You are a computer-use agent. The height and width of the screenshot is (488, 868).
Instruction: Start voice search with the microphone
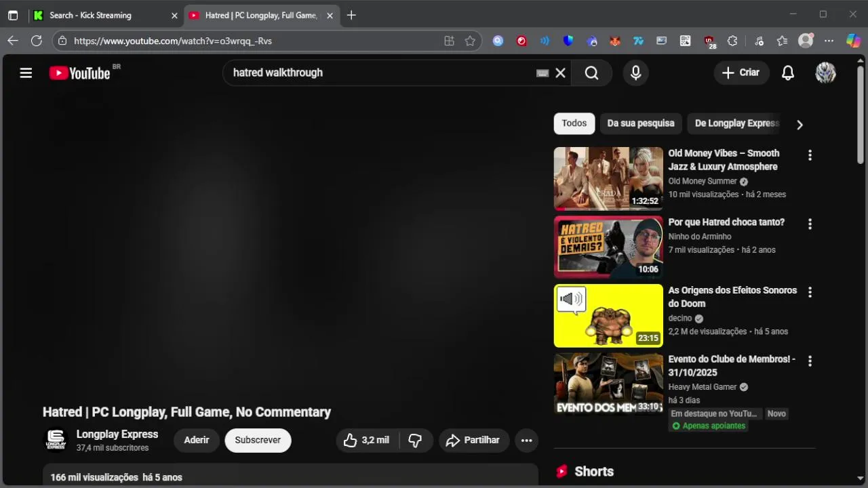click(635, 73)
